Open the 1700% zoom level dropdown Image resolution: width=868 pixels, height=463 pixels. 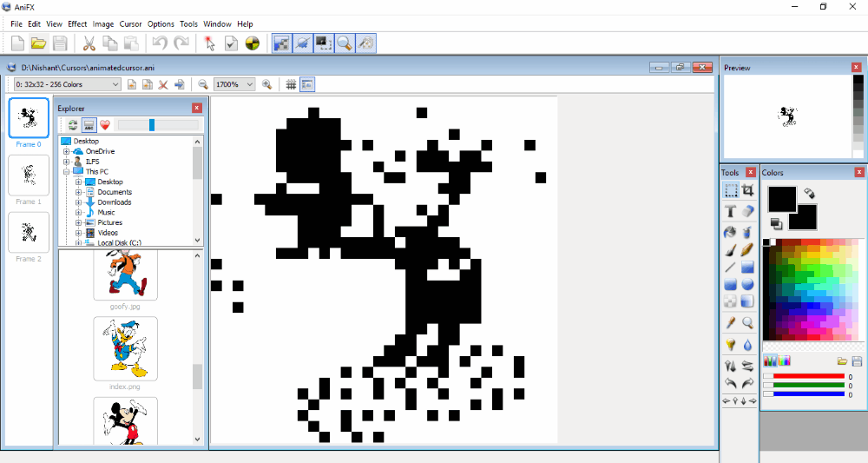pyautogui.click(x=234, y=84)
